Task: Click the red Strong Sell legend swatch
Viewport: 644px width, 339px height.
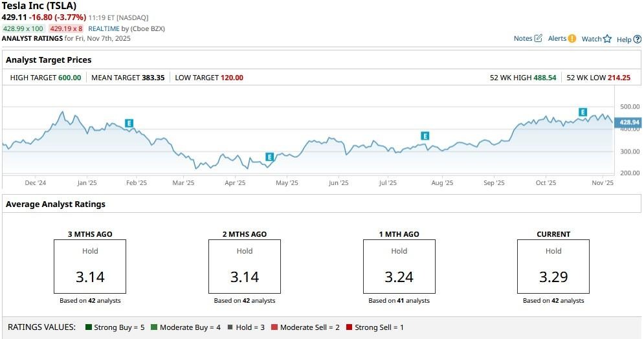Action: (x=349, y=327)
